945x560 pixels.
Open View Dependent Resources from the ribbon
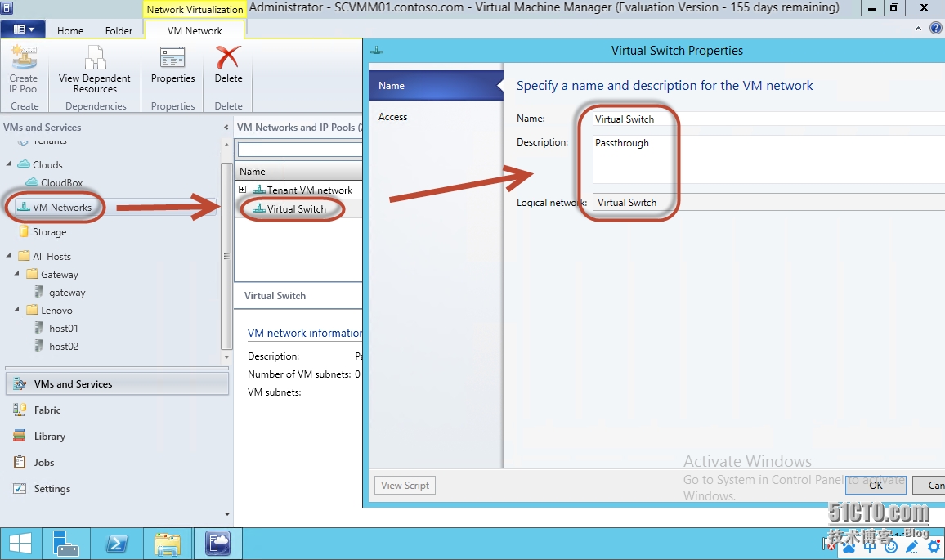[95, 69]
